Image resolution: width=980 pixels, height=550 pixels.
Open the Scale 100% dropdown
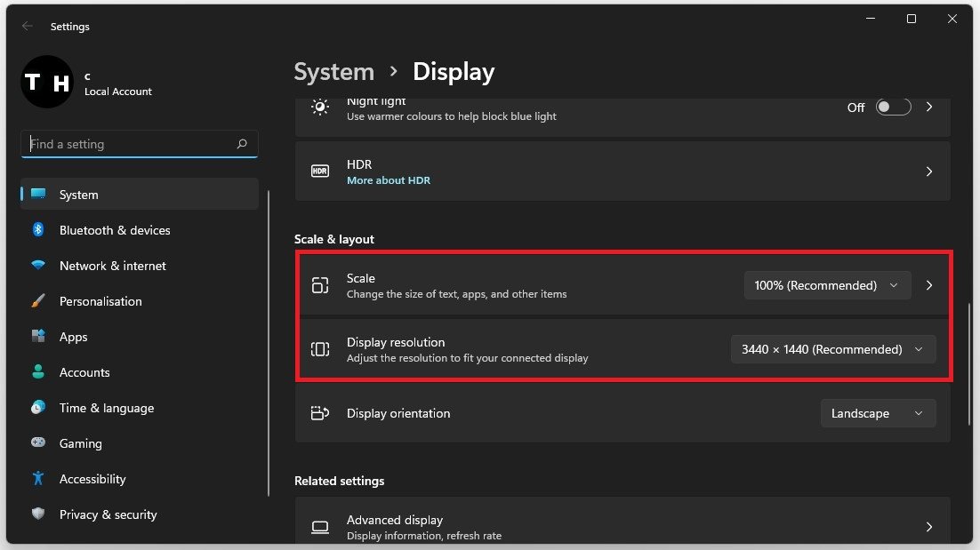click(827, 285)
